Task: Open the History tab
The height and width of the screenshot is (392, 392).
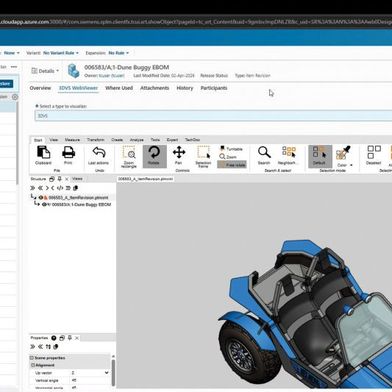Action: tap(185, 88)
